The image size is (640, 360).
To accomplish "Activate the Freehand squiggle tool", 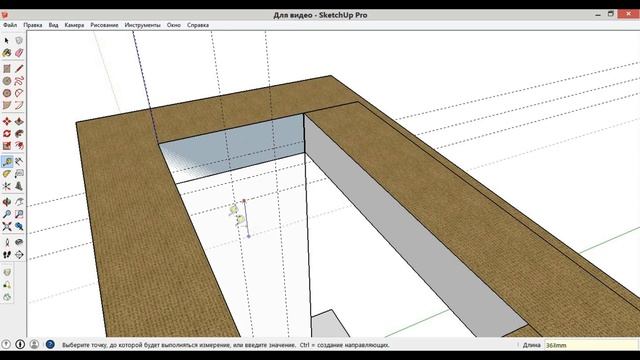I will 19,81.
